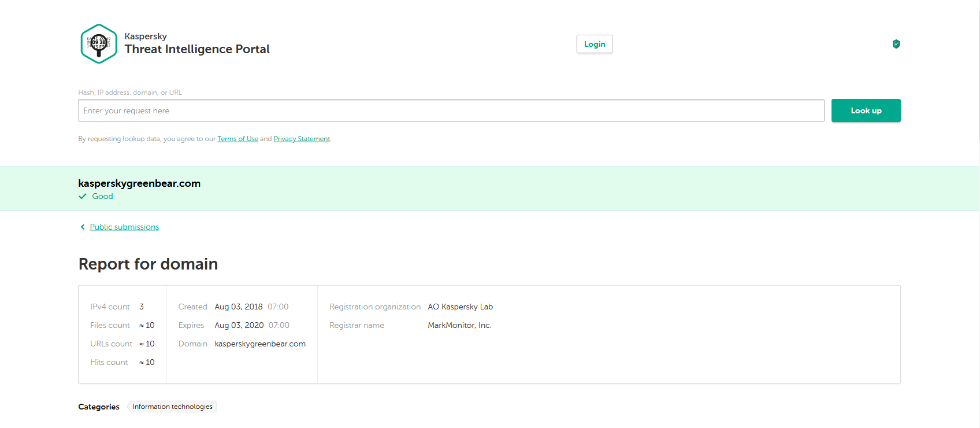
Task: Click the Good status label
Action: click(x=102, y=197)
